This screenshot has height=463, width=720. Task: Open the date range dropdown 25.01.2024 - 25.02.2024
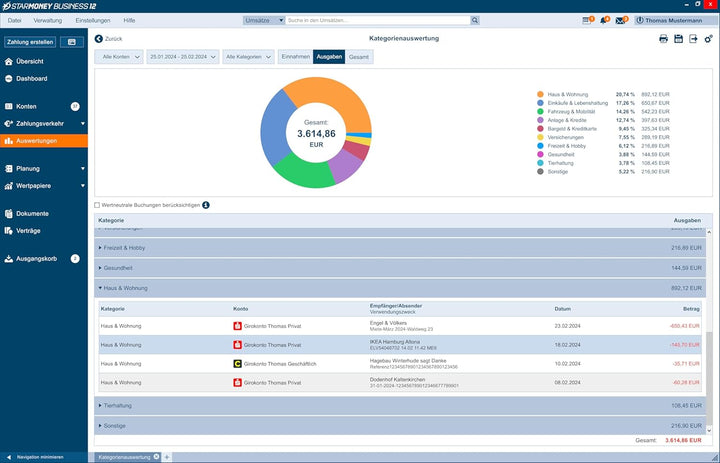183,56
